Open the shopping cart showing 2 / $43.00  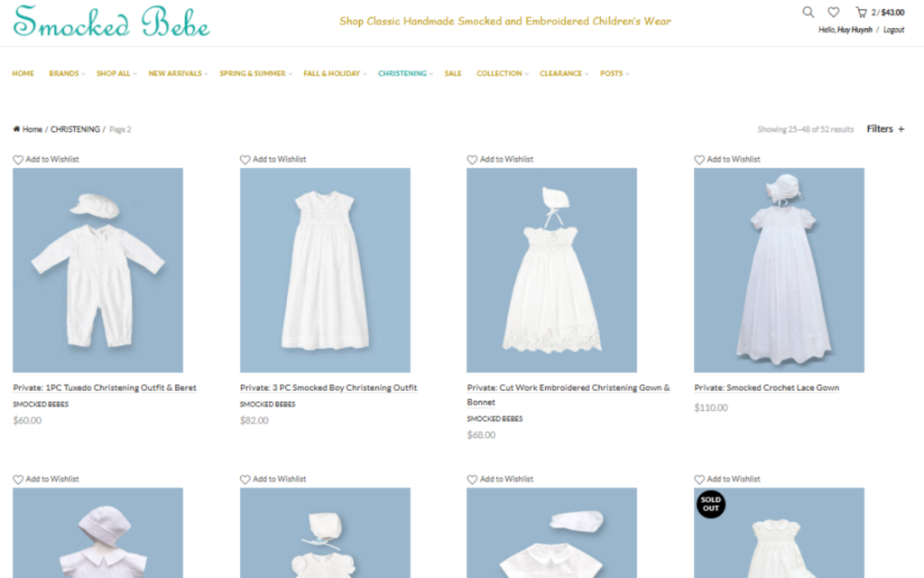coord(880,13)
